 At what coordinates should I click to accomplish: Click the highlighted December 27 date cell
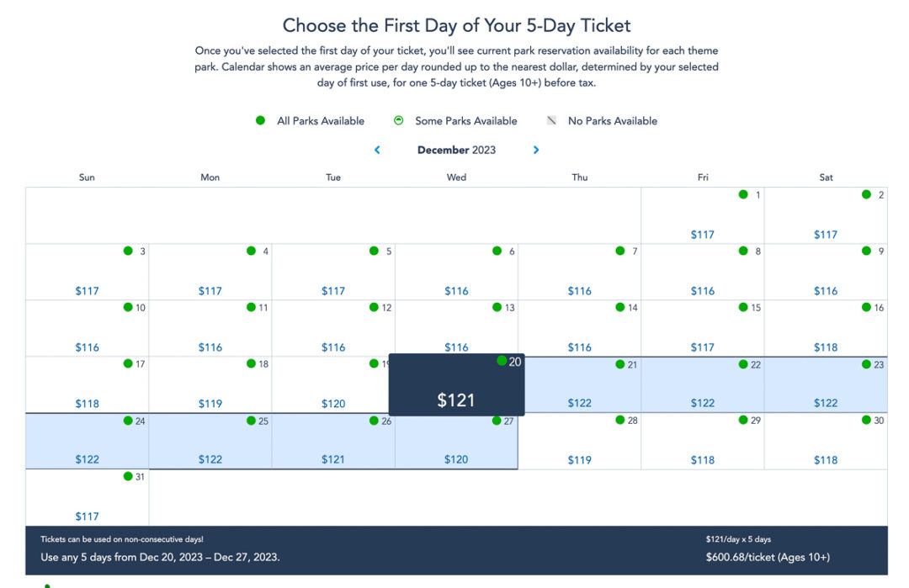point(456,440)
